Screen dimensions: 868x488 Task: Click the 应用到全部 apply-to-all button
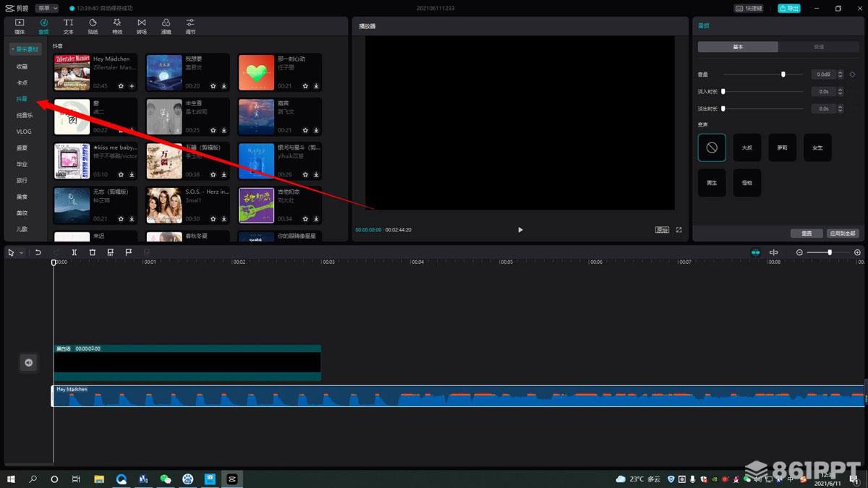pos(843,234)
